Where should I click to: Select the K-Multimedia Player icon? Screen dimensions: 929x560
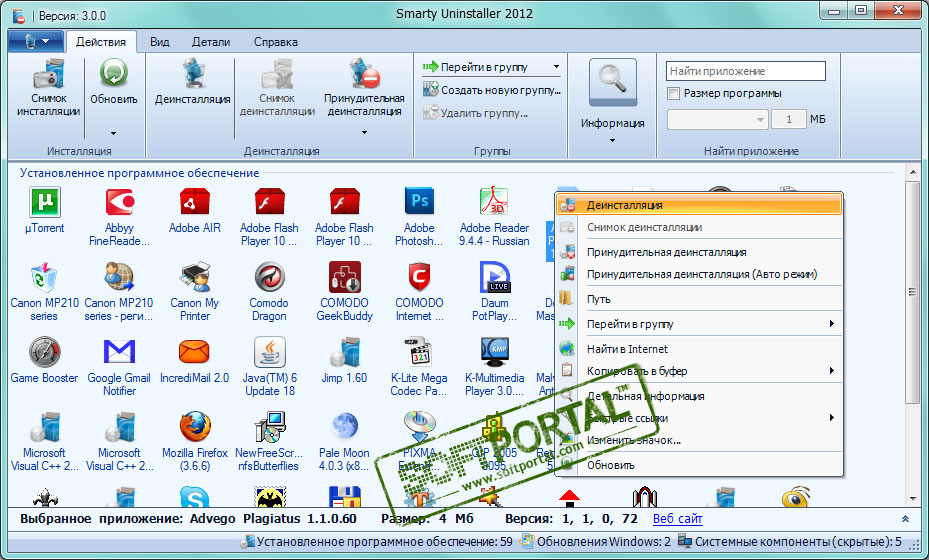click(494, 352)
